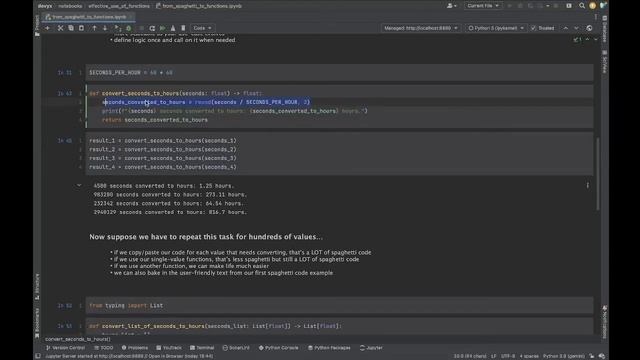This screenshot has height=360, width=640.
Task: Go to next highlighted error chevron
Action: click(596, 40)
